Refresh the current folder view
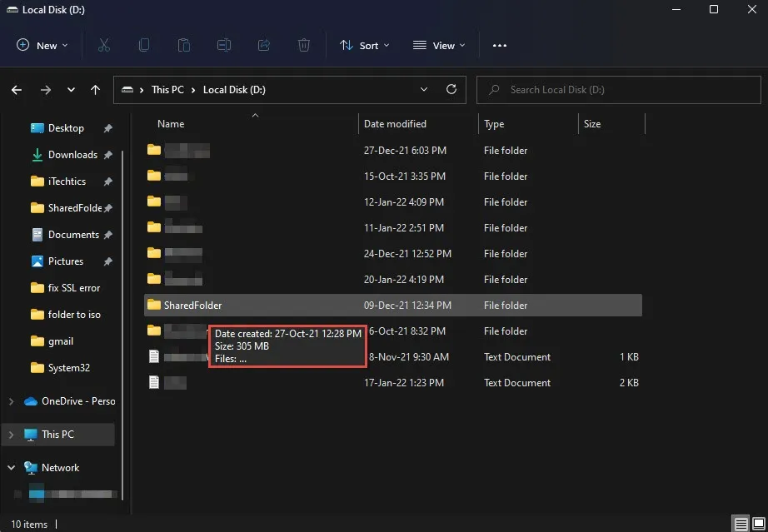 click(451, 89)
